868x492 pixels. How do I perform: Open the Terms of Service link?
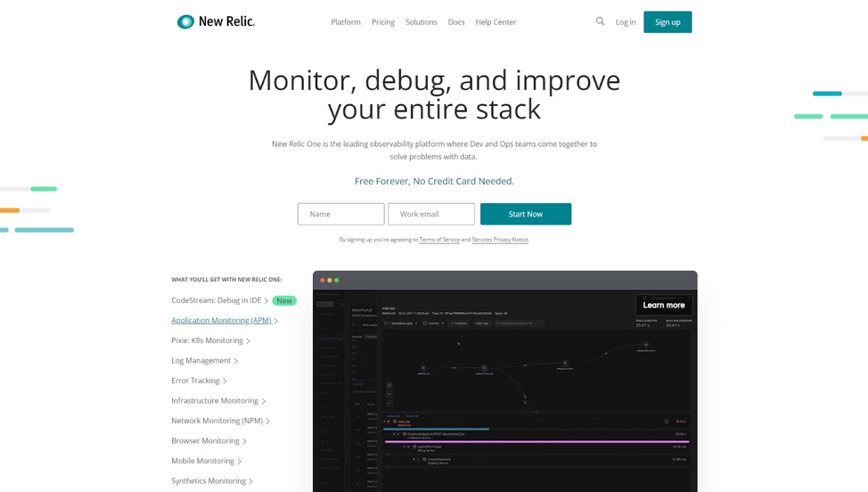click(x=439, y=240)
